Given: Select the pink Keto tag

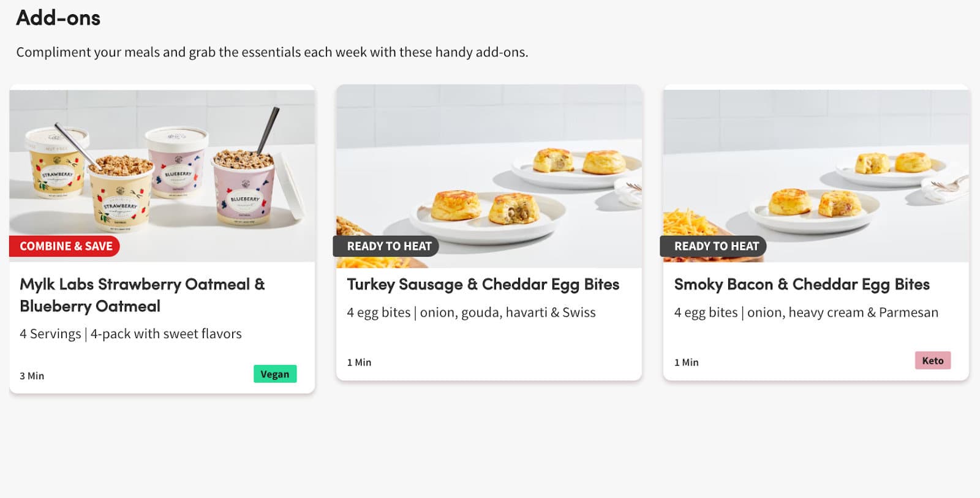Looking at the screenshot, I should pos(932,360).
